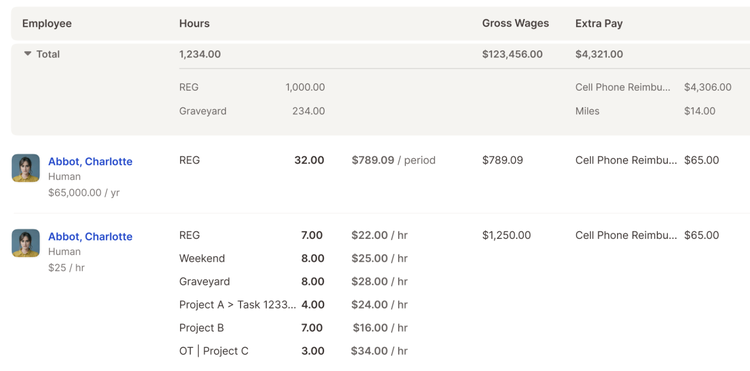Click second Charlotte Abbot avatar photo

pos(26,243)
